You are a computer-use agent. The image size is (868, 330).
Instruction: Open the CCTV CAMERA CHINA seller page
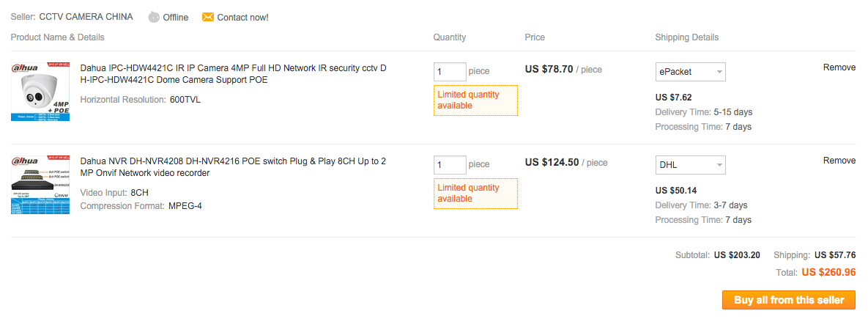tap(86, 17)
